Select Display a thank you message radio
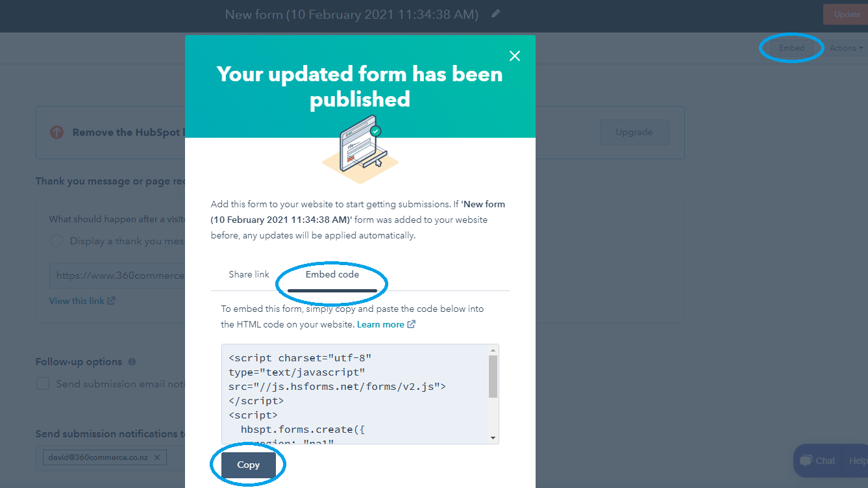 click(x=56, y=241)
